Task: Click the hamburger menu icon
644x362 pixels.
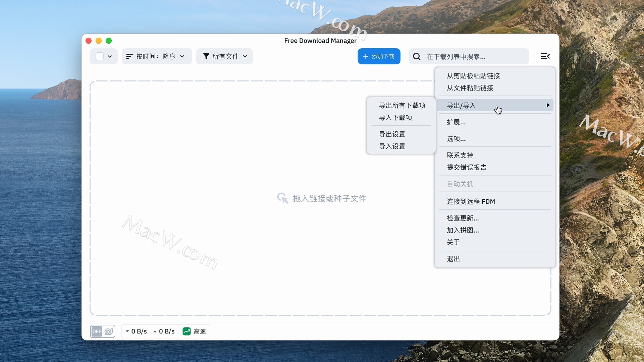Action: pyautogui.click(x=545, y=56)
